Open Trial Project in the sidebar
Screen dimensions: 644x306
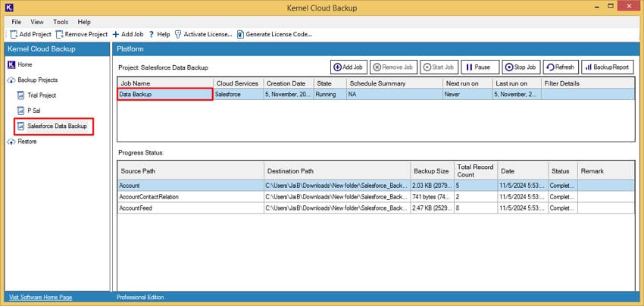tap(42, 95)
